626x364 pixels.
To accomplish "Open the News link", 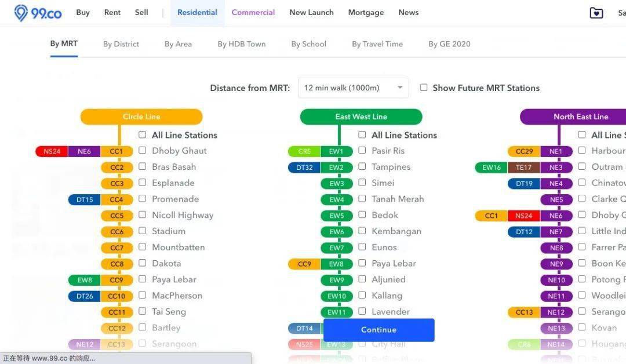I will point(409,12).
